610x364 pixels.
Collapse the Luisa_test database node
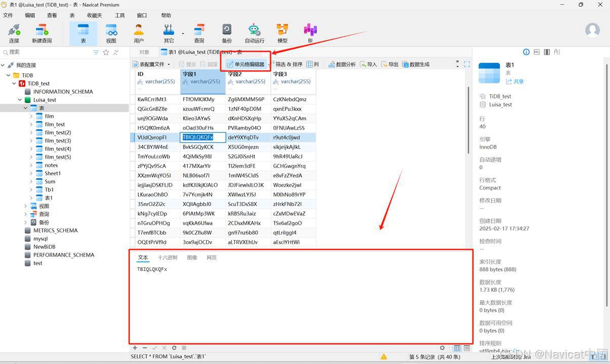[20, 100]
